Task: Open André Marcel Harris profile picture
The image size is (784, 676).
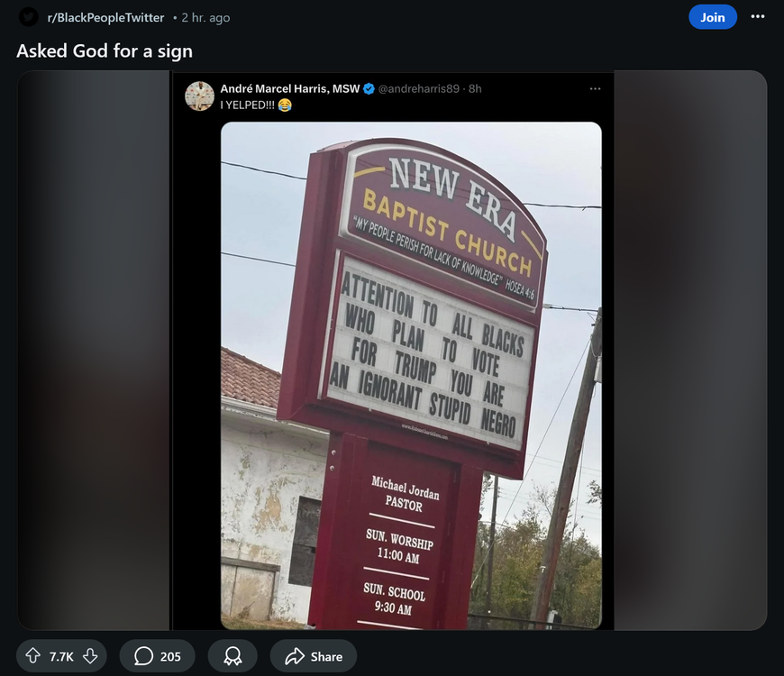Action: pyautogui.click(x=199, y=96)
